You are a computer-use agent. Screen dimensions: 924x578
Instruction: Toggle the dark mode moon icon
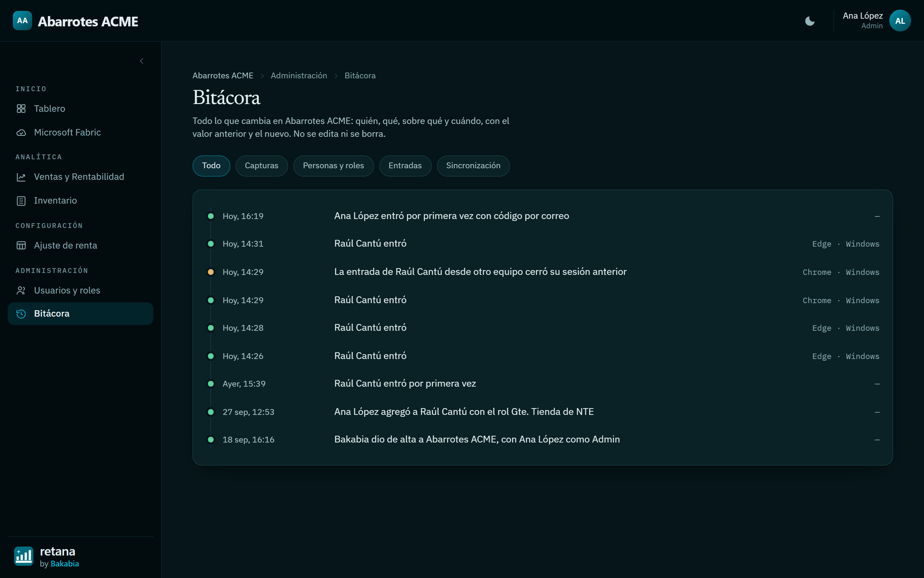809,21
